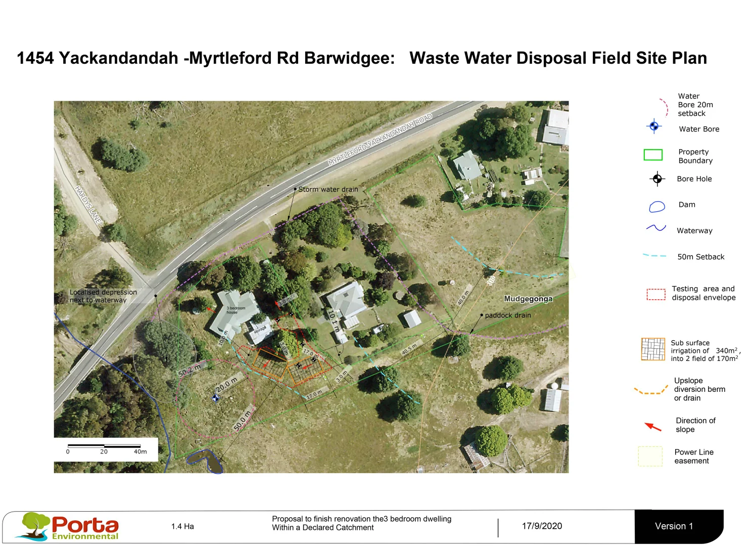756x546 pixels.
Task: Click the Direction of slope red arrow
Action: pyautogui.click(x=653, y=426)
